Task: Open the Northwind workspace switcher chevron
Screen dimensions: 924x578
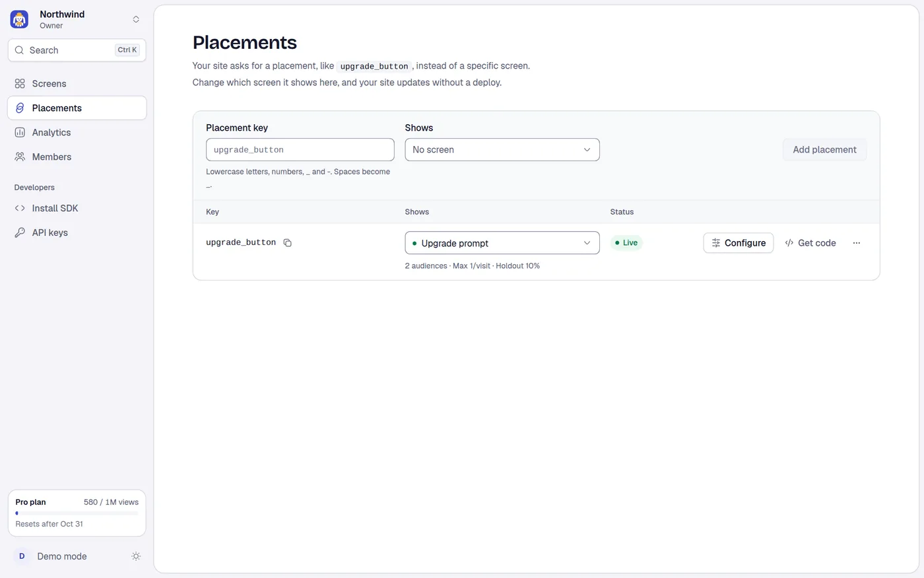Action: pos(136,19)
